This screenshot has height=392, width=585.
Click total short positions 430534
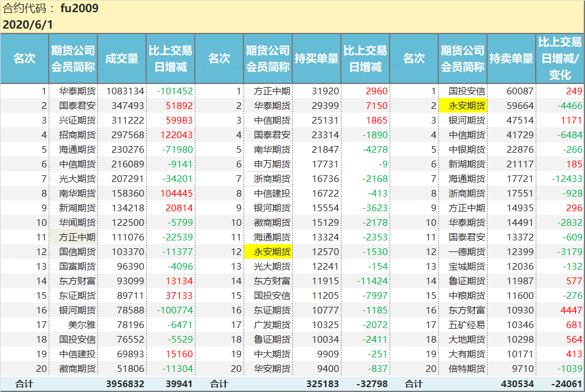[x=517, y=384]
